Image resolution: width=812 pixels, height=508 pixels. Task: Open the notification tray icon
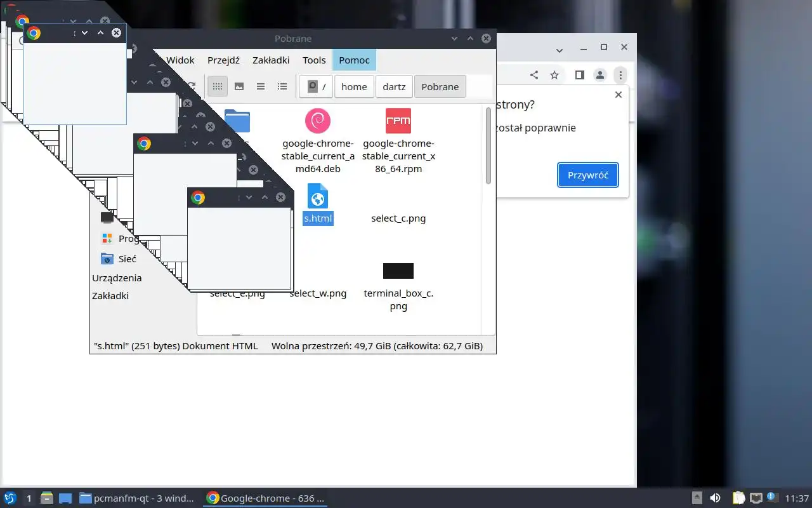coord(772,497)
